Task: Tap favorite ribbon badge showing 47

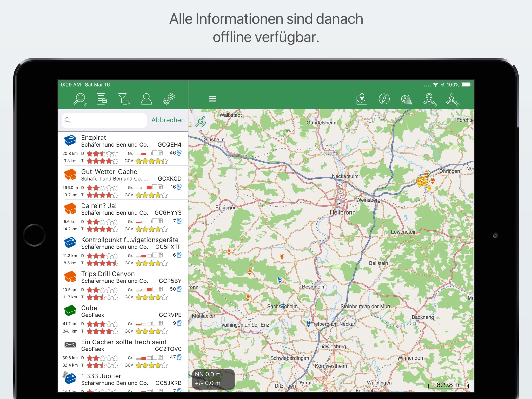Action: click(x=176, y=357)
